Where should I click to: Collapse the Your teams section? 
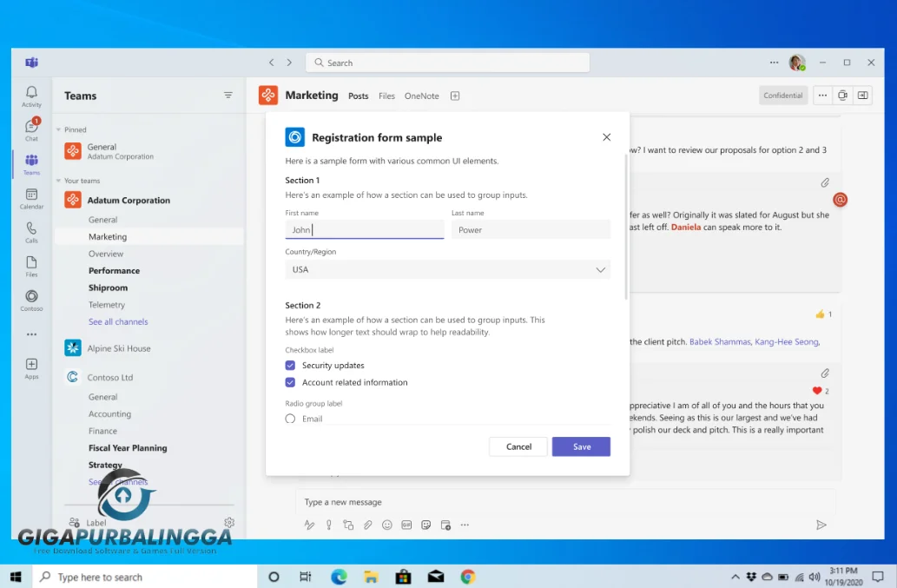coord(58,181)
